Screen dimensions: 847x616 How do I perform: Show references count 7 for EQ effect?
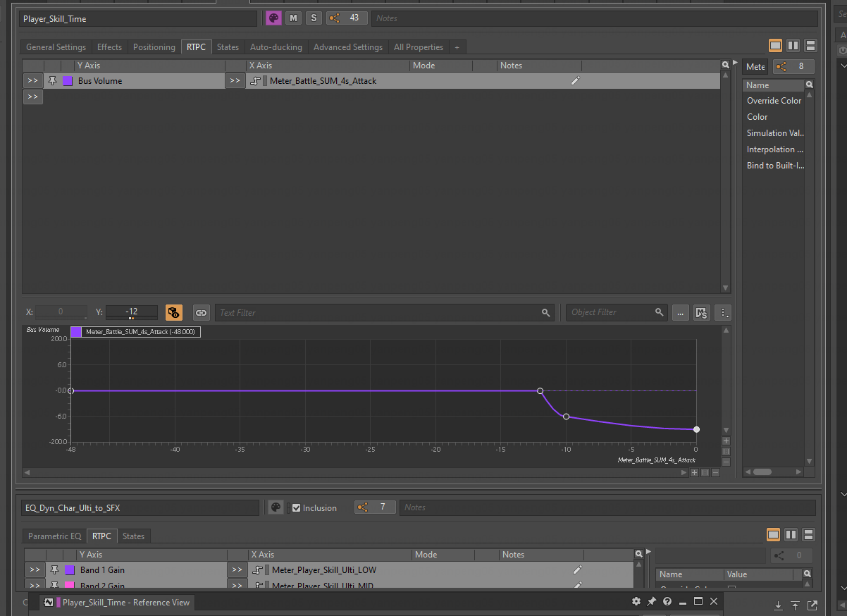tap(375, 507)
